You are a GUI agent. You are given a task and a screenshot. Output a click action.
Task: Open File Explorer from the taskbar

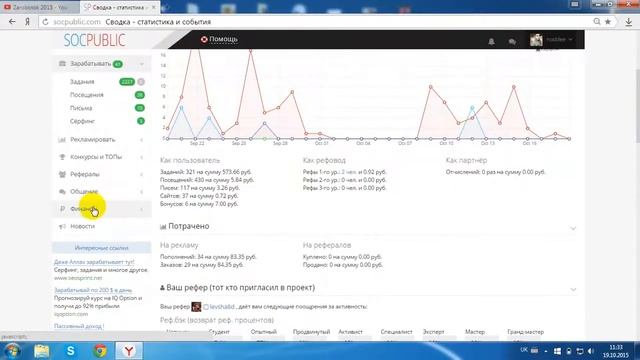[x=42, y=351]
